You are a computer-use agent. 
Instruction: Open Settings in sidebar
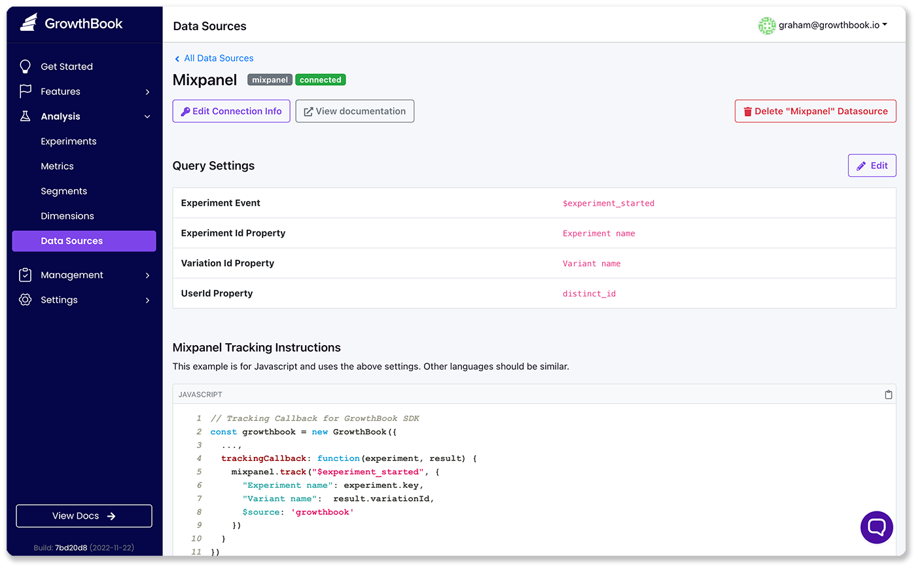pyautogui.click(x=59, y=299)
